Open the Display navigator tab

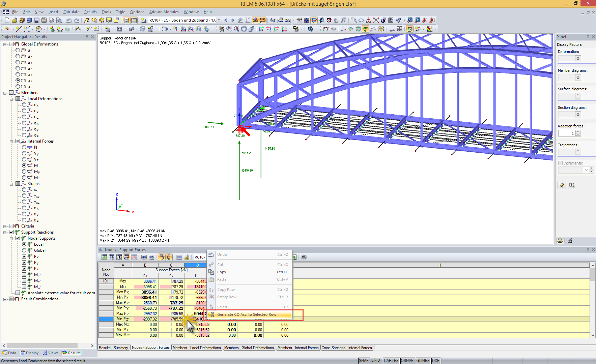pyautogui.click(x=29, y=353)
